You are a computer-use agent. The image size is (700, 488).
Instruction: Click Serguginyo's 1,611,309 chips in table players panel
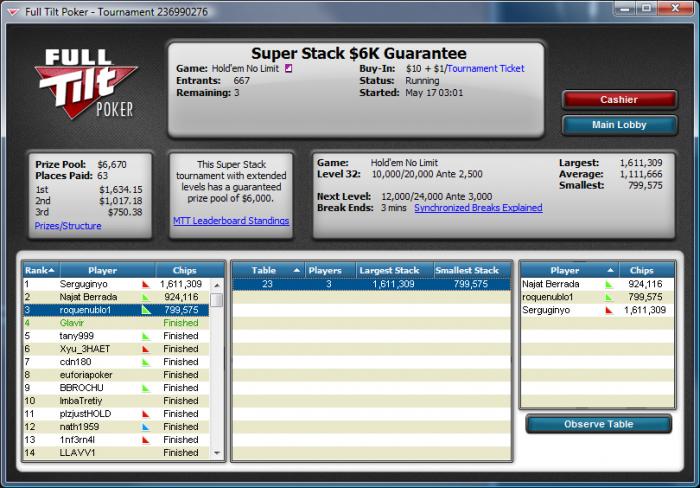pos(645,310)
